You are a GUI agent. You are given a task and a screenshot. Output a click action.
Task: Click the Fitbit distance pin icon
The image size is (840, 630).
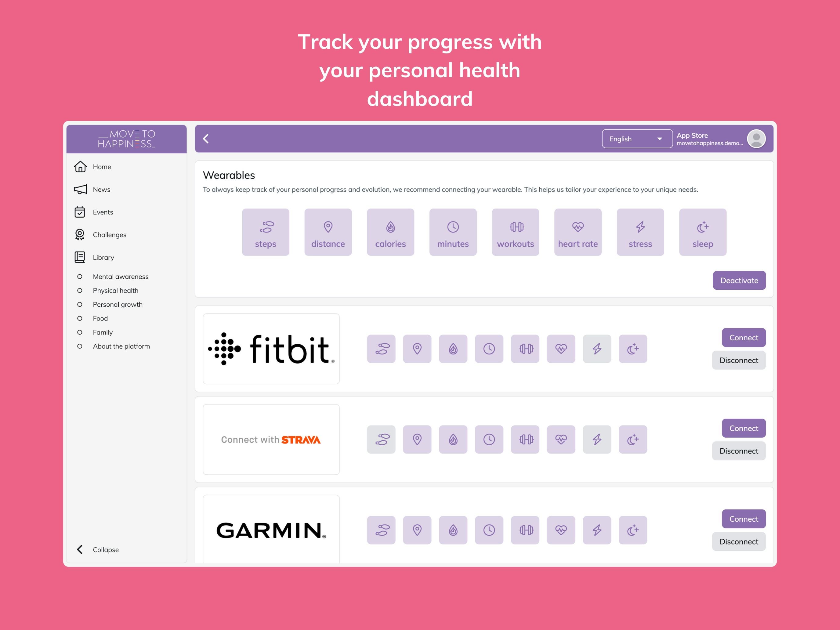click(x=417, y=349)
